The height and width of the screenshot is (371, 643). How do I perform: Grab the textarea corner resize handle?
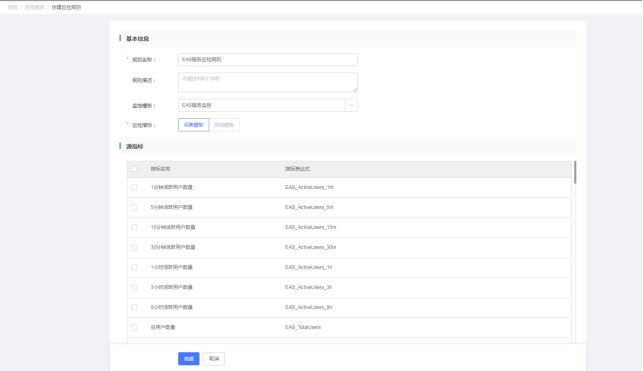click(x=355, y=89)
